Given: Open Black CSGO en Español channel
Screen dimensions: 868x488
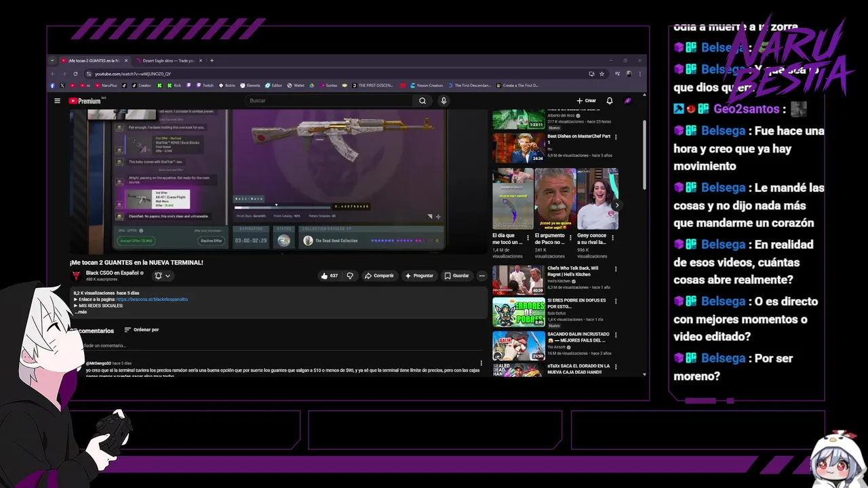Looking at the screenshot, I should pos(113,273).
